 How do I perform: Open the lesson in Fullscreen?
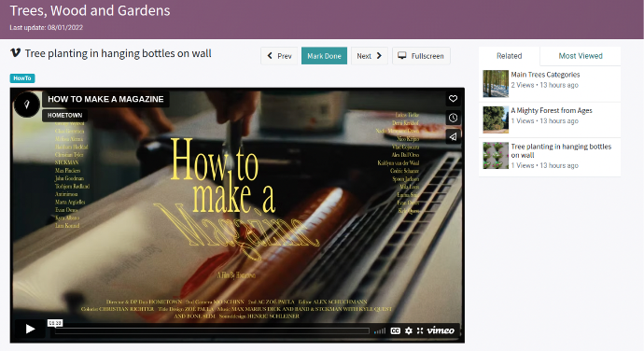421,56
